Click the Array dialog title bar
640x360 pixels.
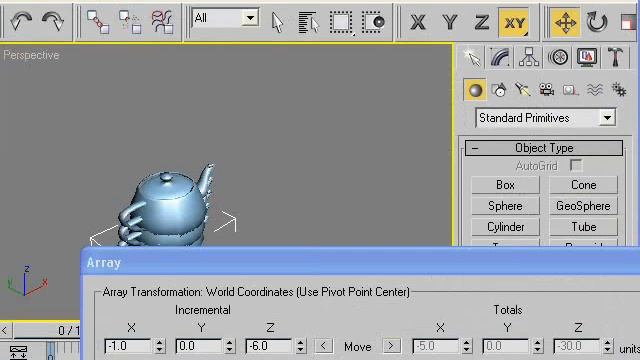click(x=360, y=262)
